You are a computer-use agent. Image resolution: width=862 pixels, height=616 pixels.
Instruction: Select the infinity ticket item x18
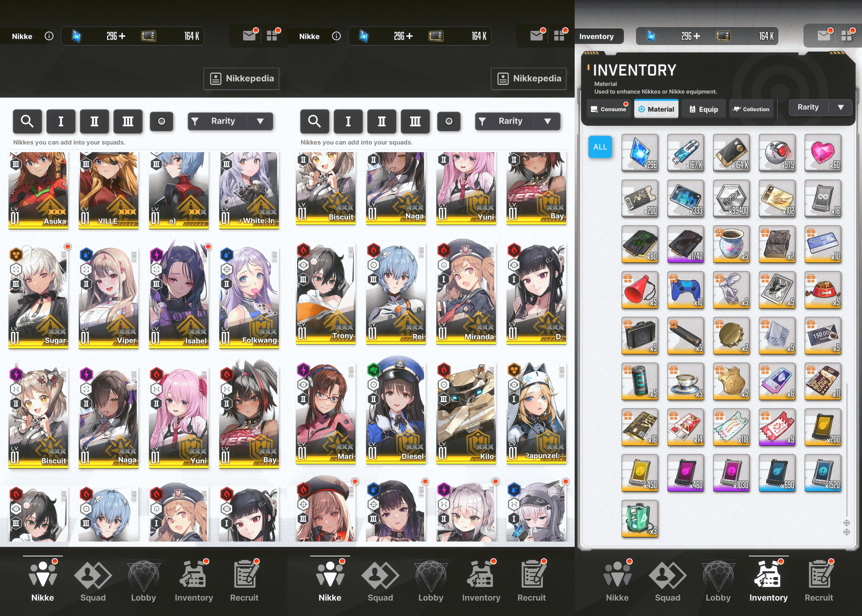tap(823, 198)
